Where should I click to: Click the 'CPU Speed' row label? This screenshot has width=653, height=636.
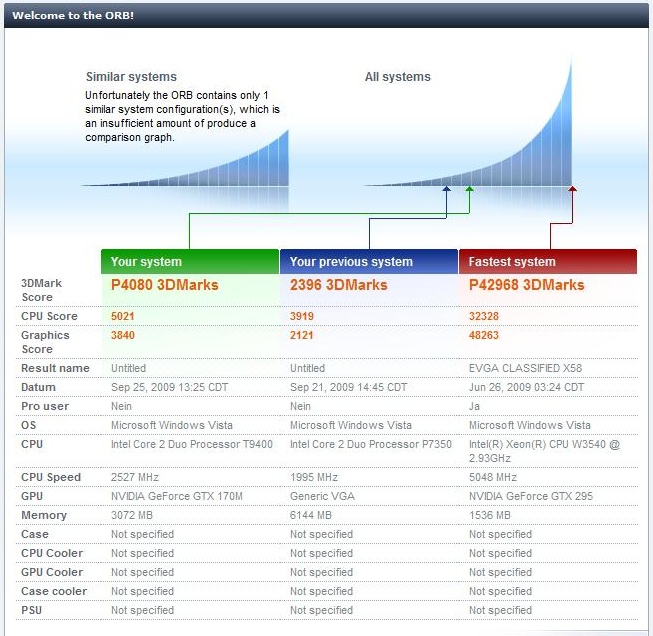pyautogui.click(x=51, y=477)
